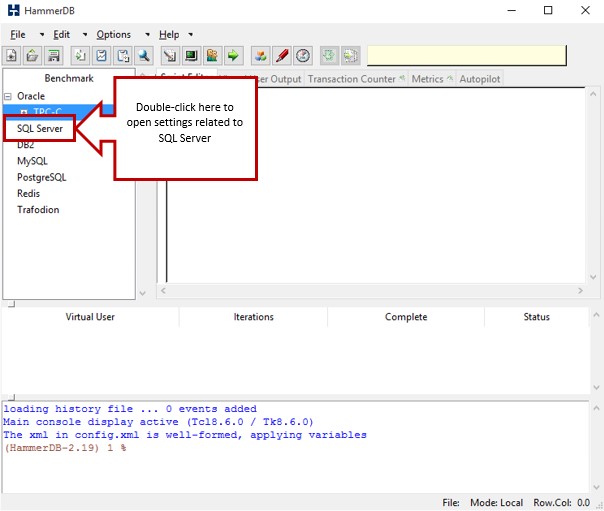Image resolution: width=604 pixels, height=511 pixels.
Task: Click console scrollbar down arrow
Action: point(596,487)
